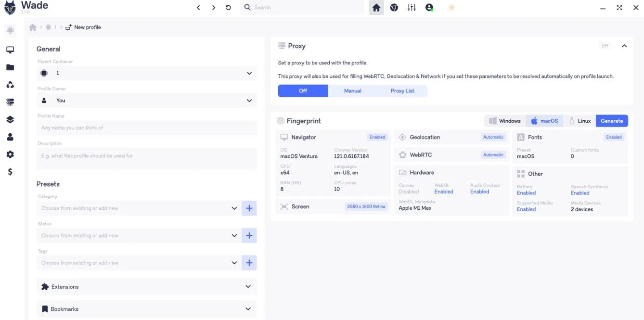The image size is (644, 320).
Task: Click the Chrome browser icon in the top bar
Action: 394,8
